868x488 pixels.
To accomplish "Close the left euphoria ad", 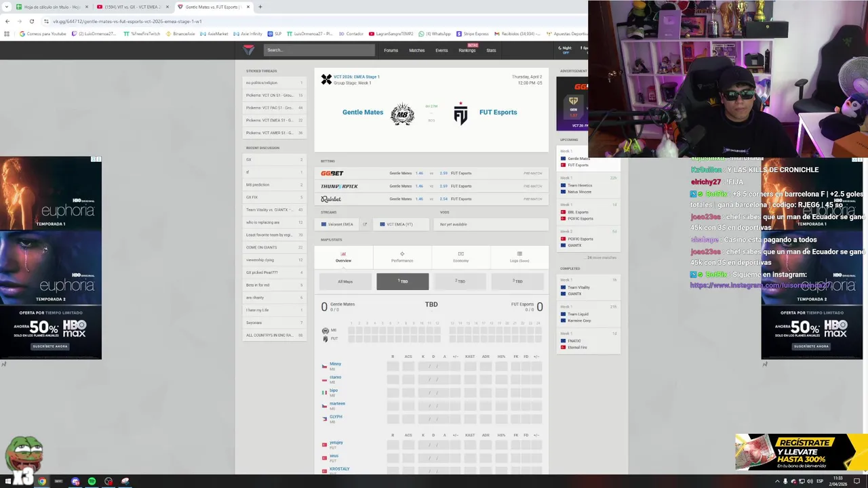I will tap(98, 159).
